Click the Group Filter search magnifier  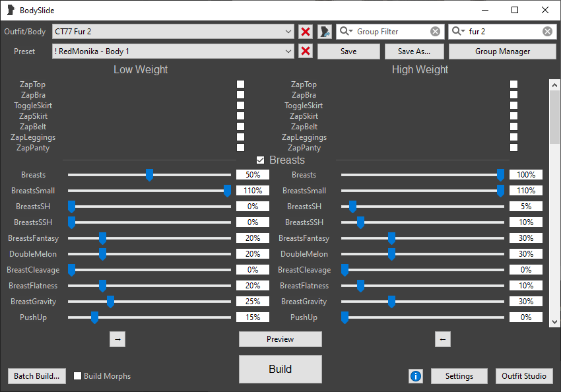(x=346, y=31)
